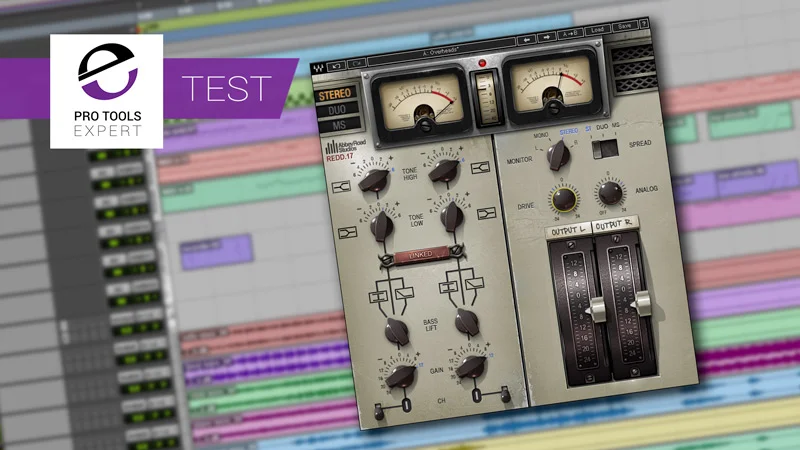Click the OUTPUT L label plate
Image resolution: width=800 pixels, height=450 pixels.
[568, 231]
